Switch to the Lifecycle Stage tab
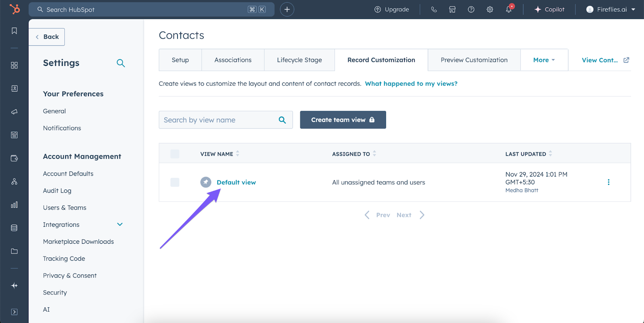644x323 pixels. click(299, 60)
